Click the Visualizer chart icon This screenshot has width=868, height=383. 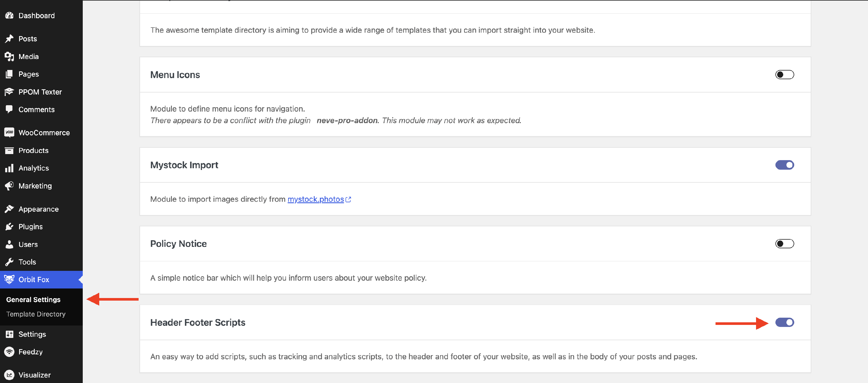click(x=10, y=375)
